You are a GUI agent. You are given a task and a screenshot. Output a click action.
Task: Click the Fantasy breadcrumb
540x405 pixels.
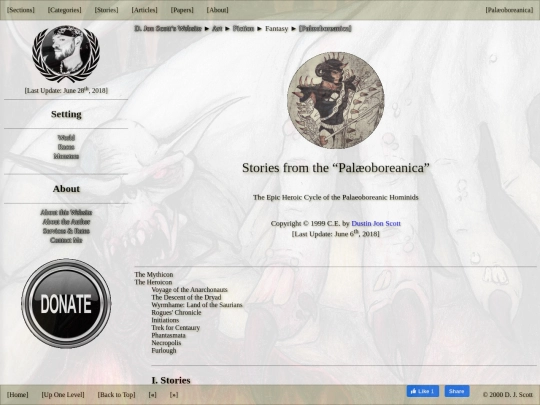click(x=277, y=29)
